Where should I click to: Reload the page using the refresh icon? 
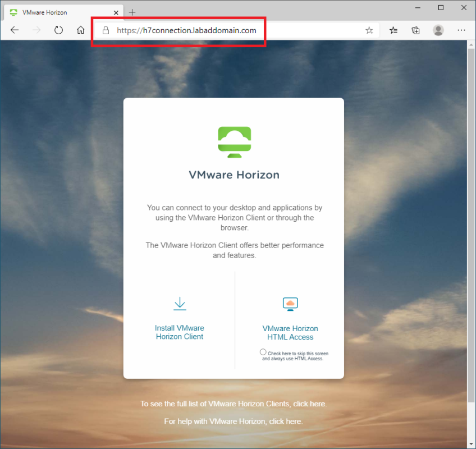pyautogui.click(x=58, y=30)
